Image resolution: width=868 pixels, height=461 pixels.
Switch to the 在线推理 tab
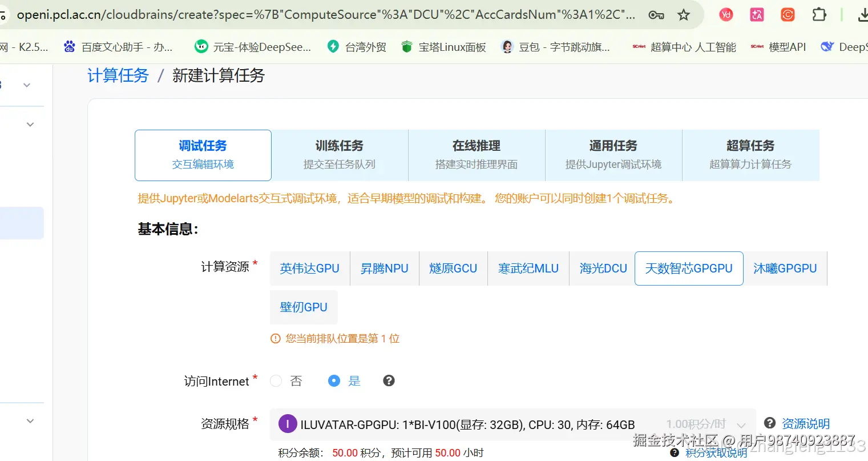point(477,155)
